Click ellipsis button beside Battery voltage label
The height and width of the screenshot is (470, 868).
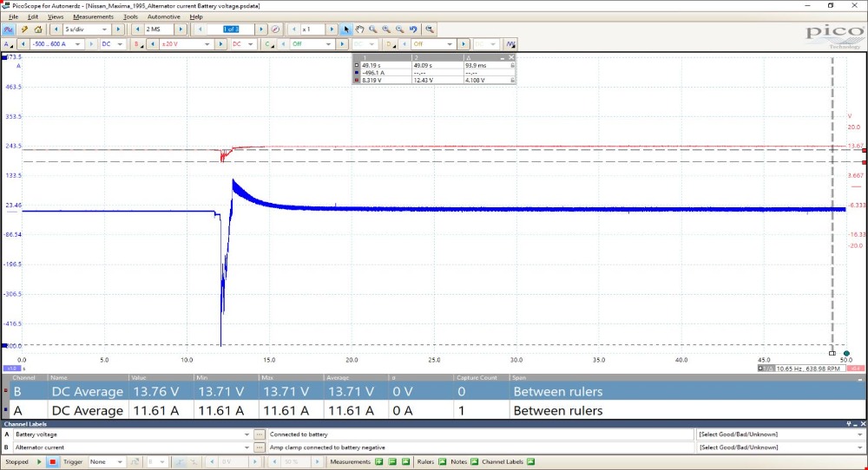point(260,434)
